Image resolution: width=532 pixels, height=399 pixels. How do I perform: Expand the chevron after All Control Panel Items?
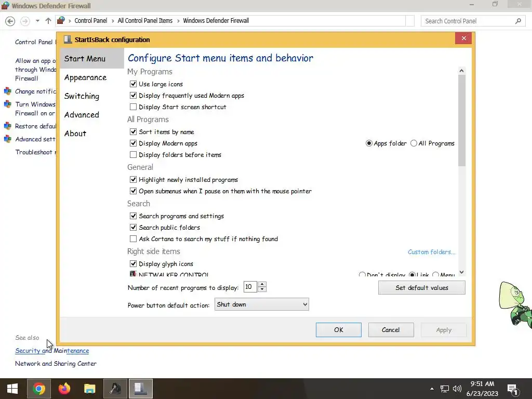178,21
